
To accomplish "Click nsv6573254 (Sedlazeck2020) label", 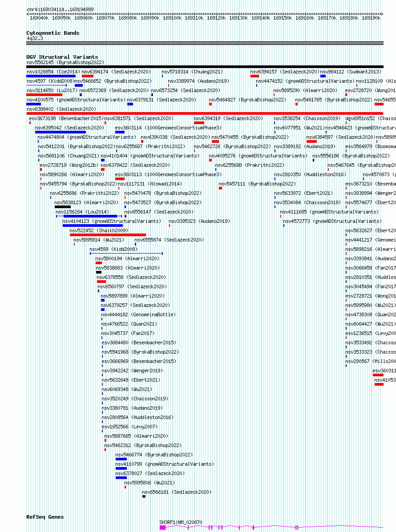I will (186, 91).
